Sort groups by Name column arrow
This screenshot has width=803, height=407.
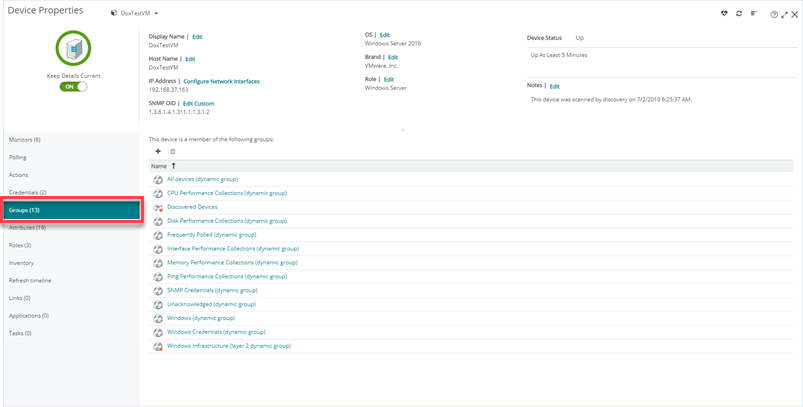(x=174, y=165)
